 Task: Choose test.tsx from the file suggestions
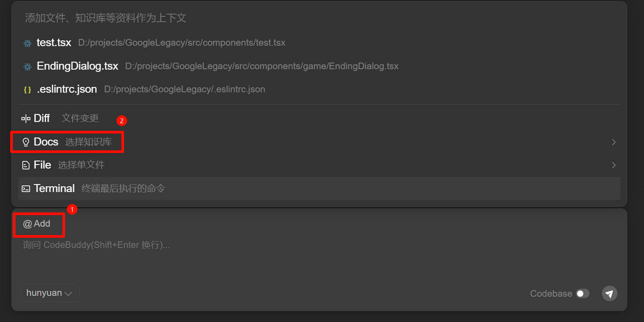[54, 43]
